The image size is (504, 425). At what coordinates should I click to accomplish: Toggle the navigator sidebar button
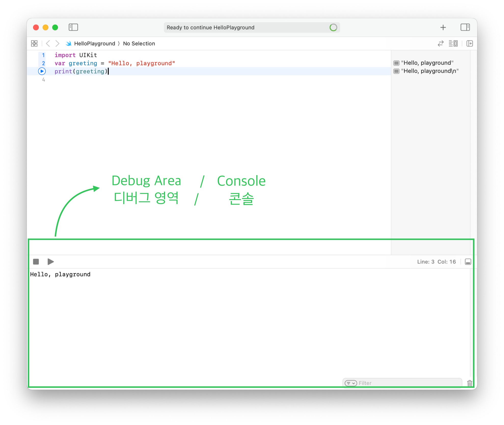click(73, 27)
